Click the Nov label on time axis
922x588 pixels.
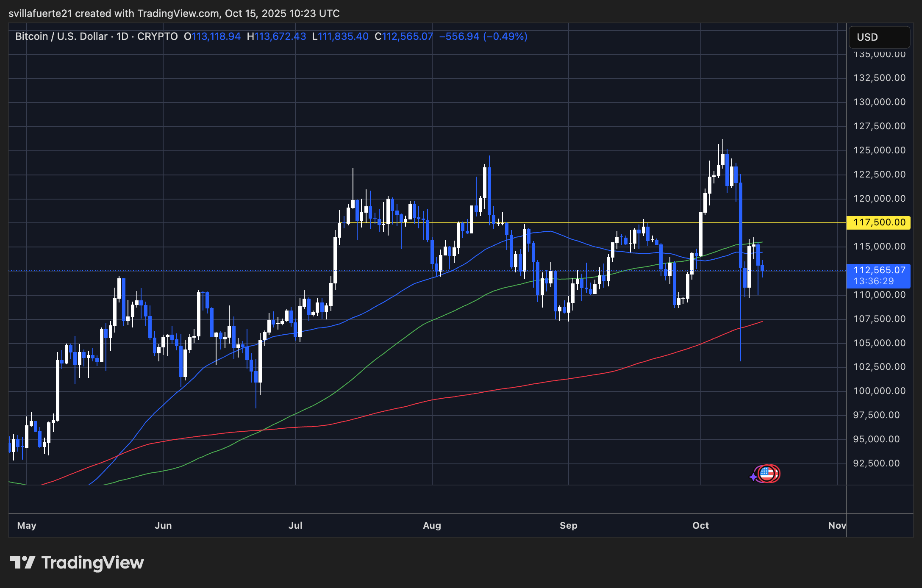[x=836, y=525]
